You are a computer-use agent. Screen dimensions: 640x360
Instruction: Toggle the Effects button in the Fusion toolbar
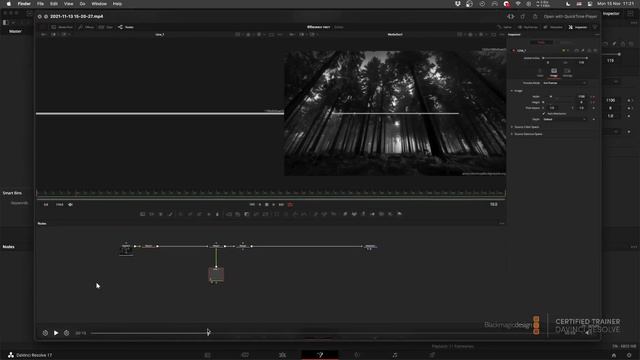coord(86,27)
